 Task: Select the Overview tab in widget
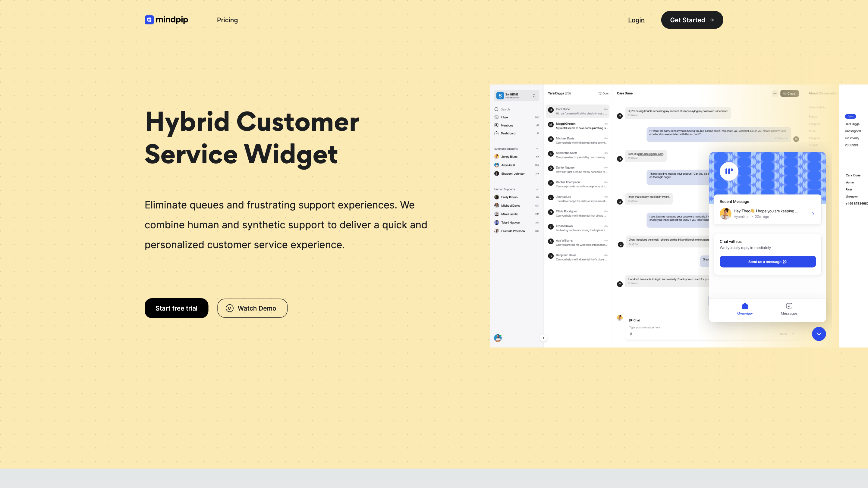click(x=745, y=308)
